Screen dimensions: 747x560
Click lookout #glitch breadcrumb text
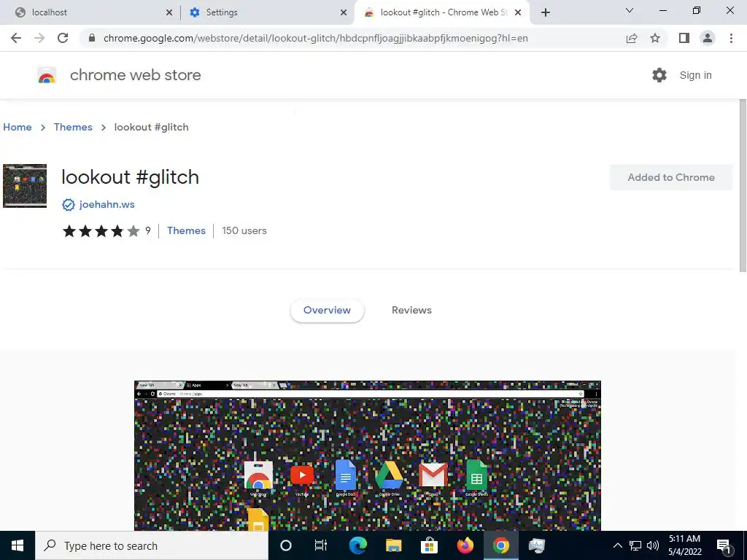tap(152, 127)
